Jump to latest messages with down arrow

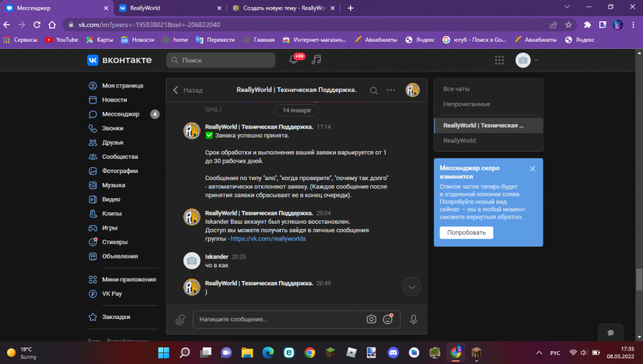coord(412,287)
